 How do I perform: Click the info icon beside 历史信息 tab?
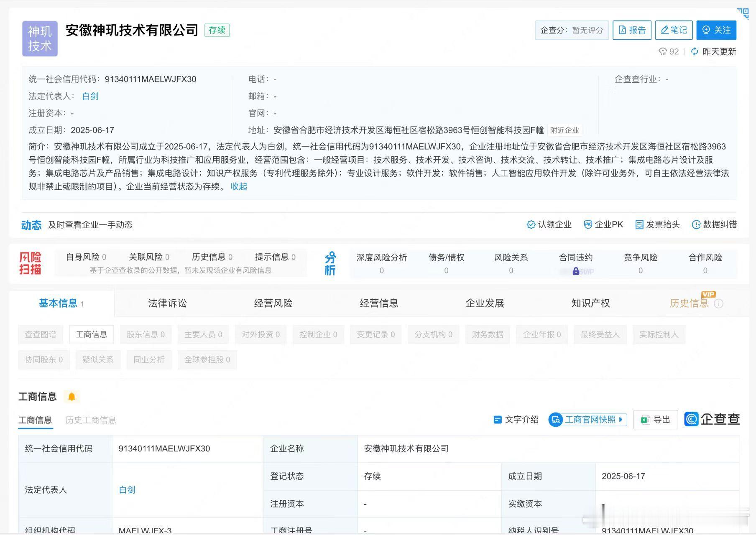pos(718,304)
